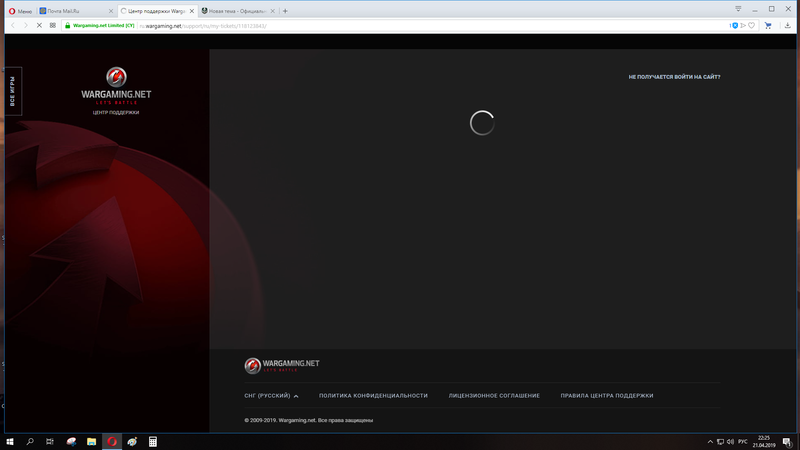Go forward with the browser forward arrow

pos(26,26)
